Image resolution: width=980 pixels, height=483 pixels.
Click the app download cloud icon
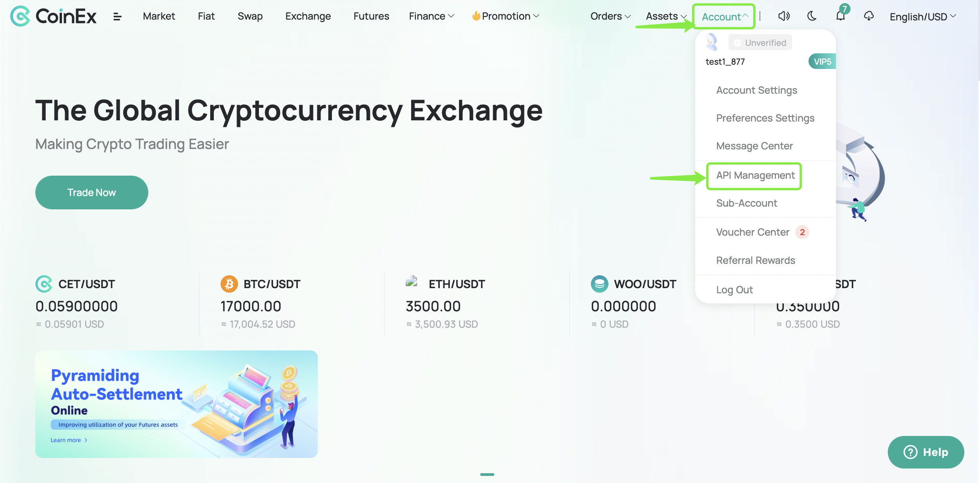(869, 16)
